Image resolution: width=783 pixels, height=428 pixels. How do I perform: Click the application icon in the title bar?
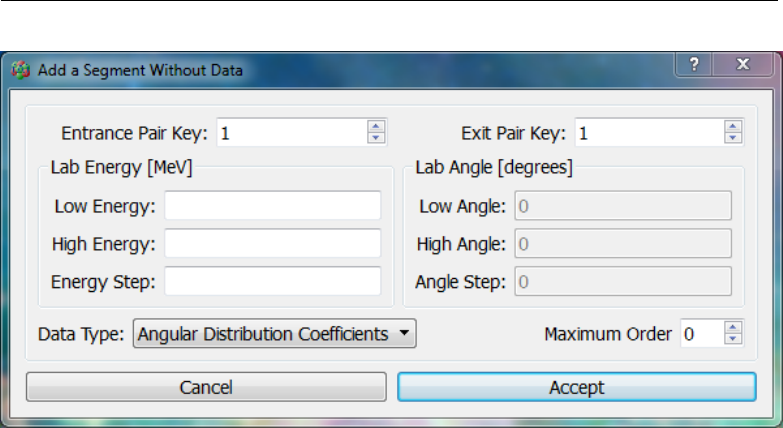point(20,70)
